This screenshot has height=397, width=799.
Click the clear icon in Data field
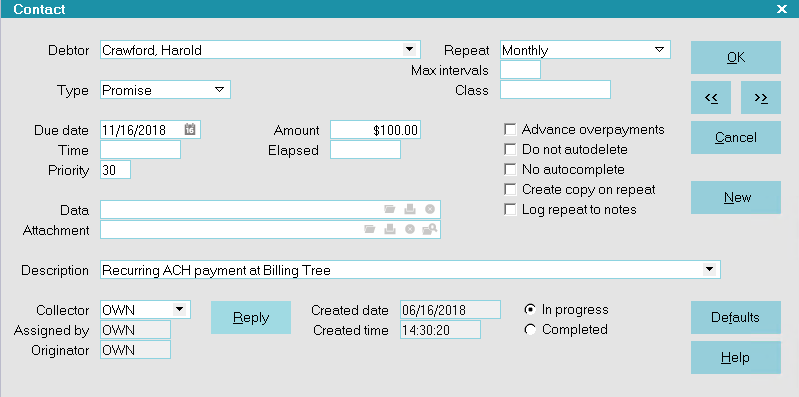[x=430, y=209]
